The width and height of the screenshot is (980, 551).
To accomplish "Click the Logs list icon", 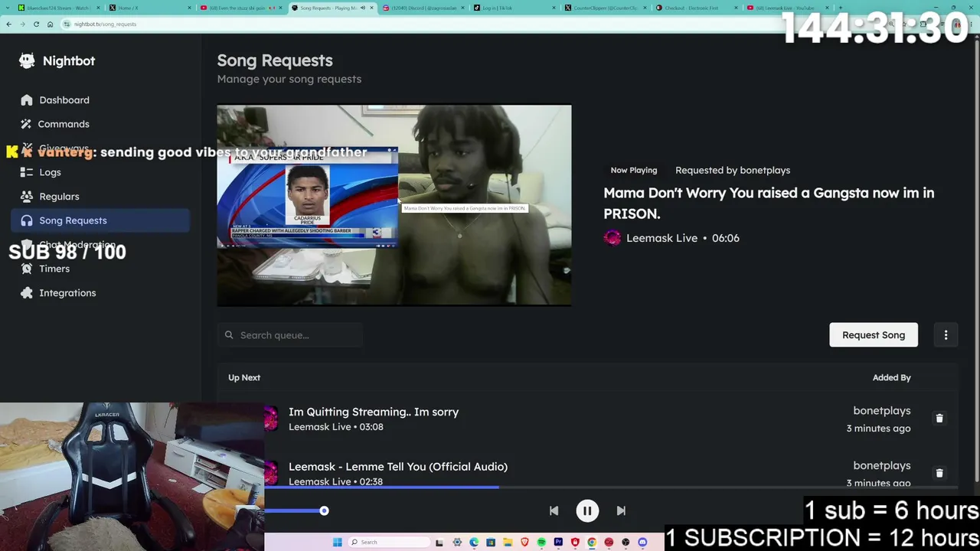I will coord(27,172).
